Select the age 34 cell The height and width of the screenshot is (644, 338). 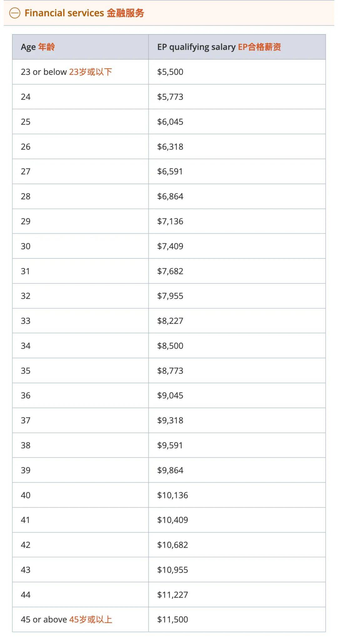point(26,345)
